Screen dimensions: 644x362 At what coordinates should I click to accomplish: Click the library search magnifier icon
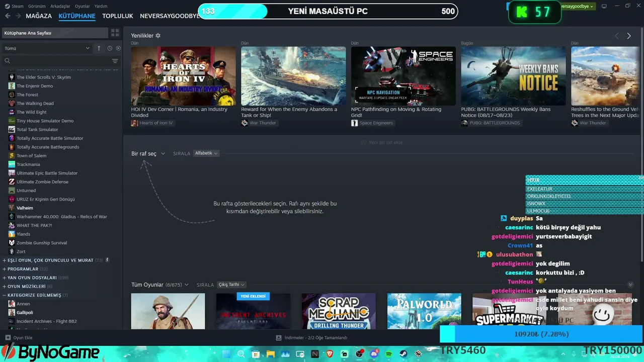pyautogui.click(x=7, y=61)
